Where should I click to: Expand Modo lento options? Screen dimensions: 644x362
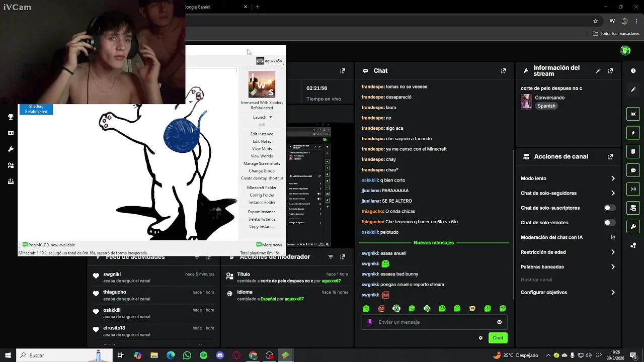point(613,178)
